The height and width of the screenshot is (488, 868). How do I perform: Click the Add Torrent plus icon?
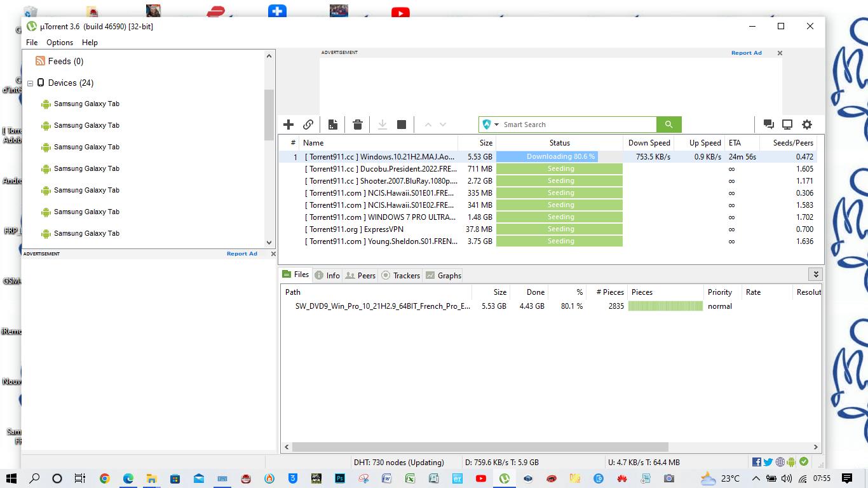pyautogui.click(x=288, y=125)
